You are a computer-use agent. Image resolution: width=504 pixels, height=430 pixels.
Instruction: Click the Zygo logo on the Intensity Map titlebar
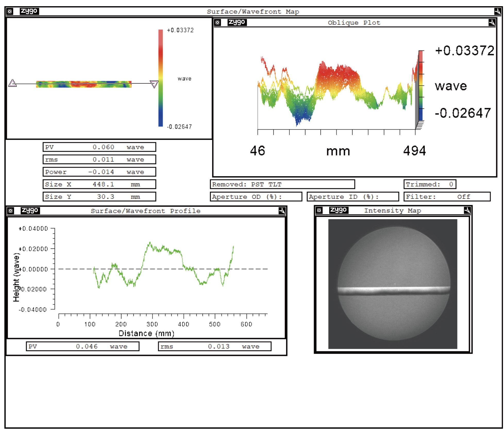coord(339,210)
